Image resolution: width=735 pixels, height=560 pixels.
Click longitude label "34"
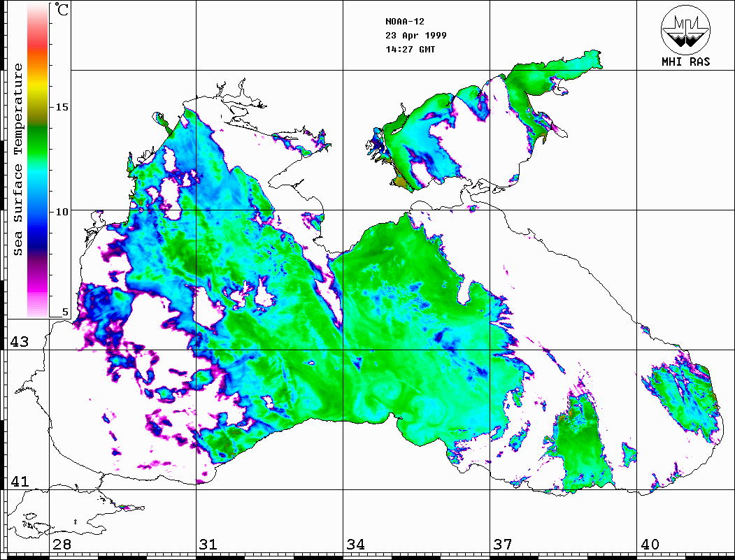[x=355, y=545]
